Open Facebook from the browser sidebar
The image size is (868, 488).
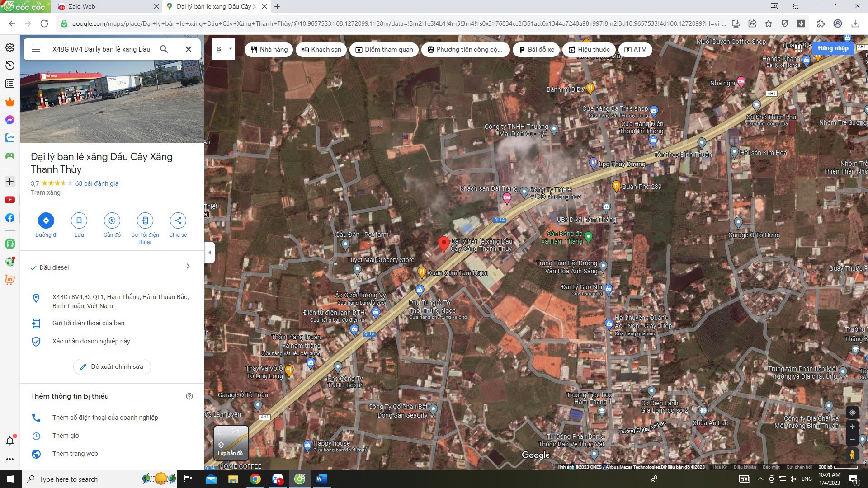[x=10, y=218]
